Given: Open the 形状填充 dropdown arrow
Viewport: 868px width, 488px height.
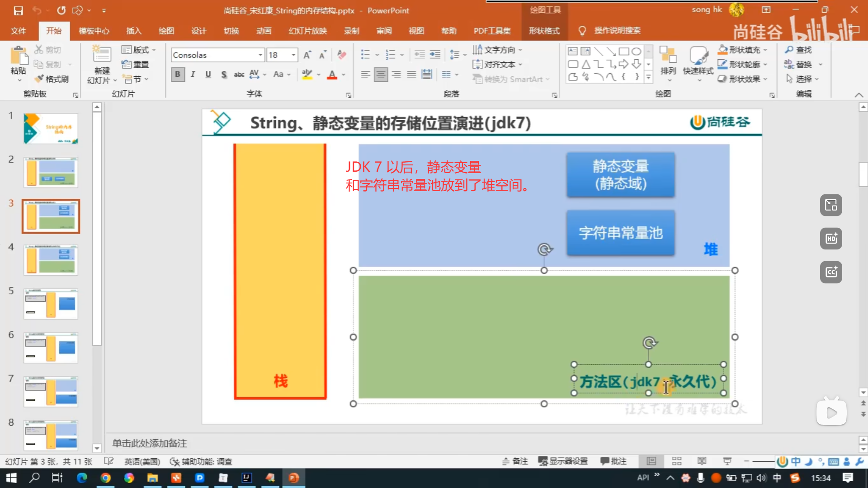Looking at the screenshot, I should 765,50.
